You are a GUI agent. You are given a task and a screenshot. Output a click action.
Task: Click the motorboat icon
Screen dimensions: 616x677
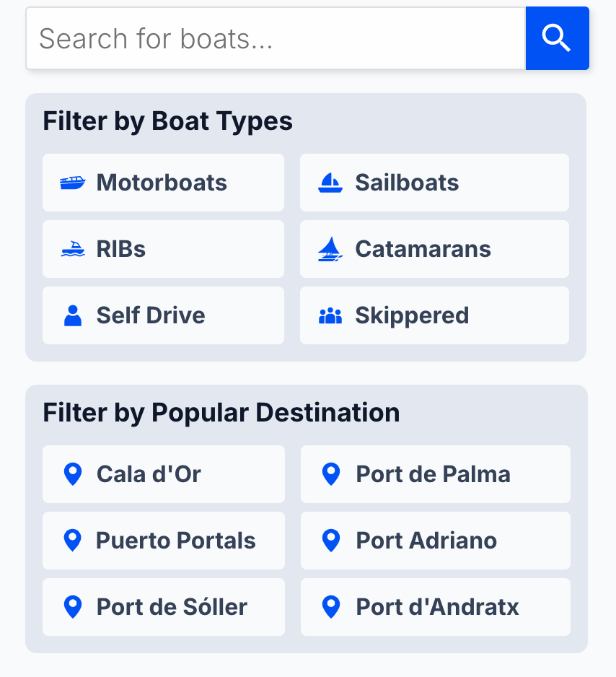(72, 183)
